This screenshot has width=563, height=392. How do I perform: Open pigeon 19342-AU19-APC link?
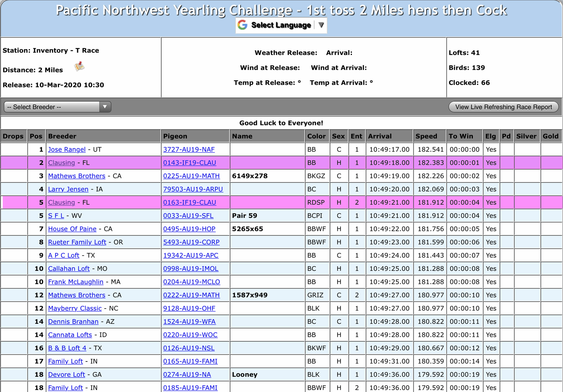191,255
